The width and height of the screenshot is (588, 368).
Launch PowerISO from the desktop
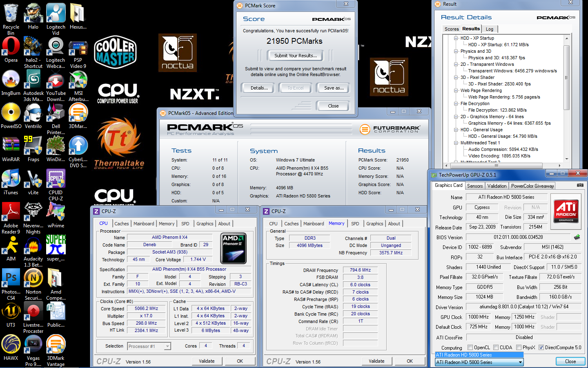(x=11, y=116)
